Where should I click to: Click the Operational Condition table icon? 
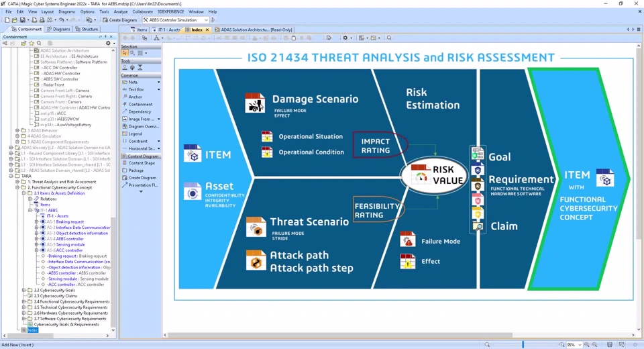[x=267, y=152]
